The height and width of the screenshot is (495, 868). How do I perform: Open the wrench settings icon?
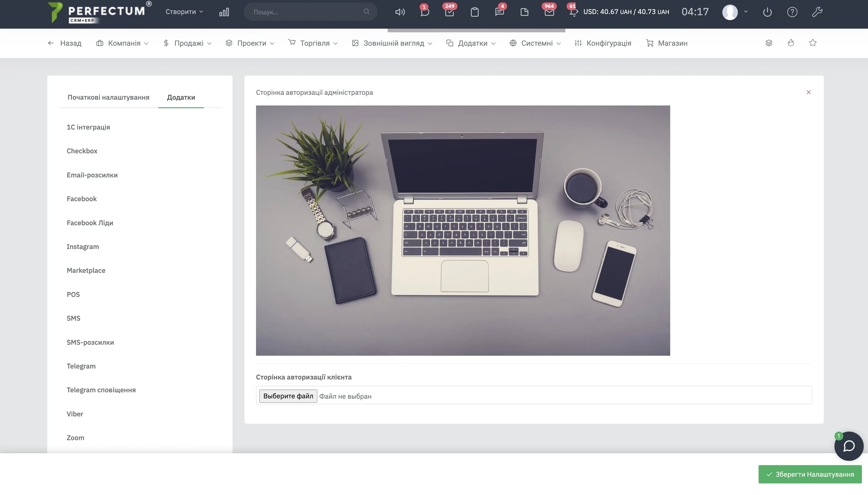pyautogui.click(x=817, y=12)
